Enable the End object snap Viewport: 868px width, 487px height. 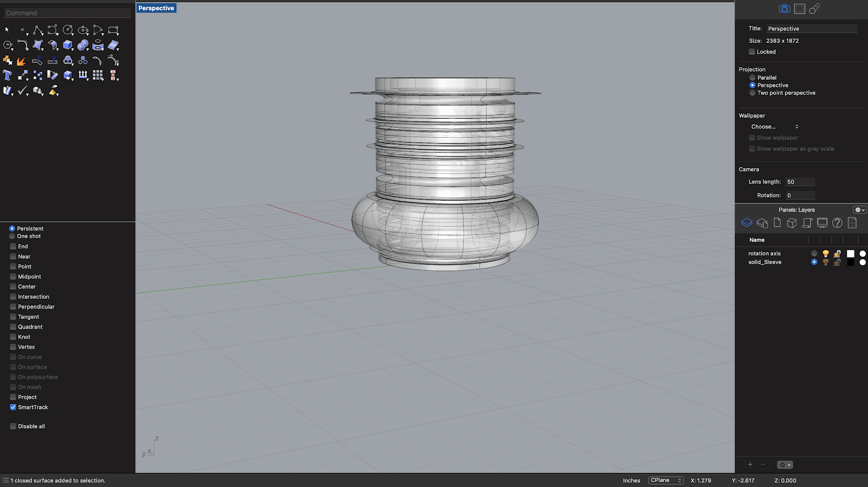pyautogui.click(x=13, y=246)
